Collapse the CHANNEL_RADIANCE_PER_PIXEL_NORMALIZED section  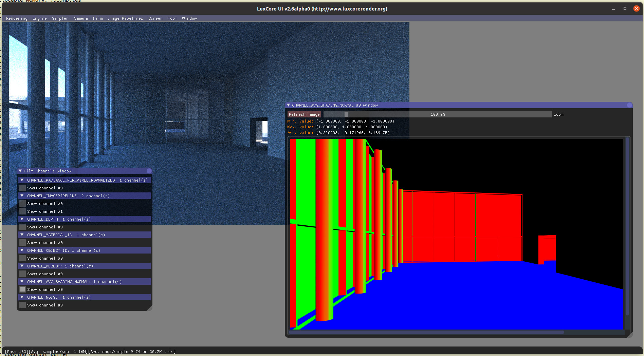click(x=22, y=180)
